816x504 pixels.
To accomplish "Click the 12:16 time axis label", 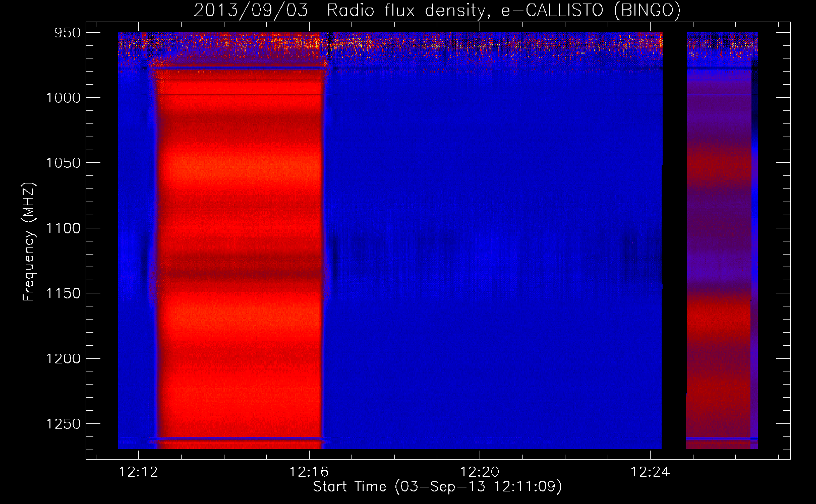I will [x=309, y=472].
